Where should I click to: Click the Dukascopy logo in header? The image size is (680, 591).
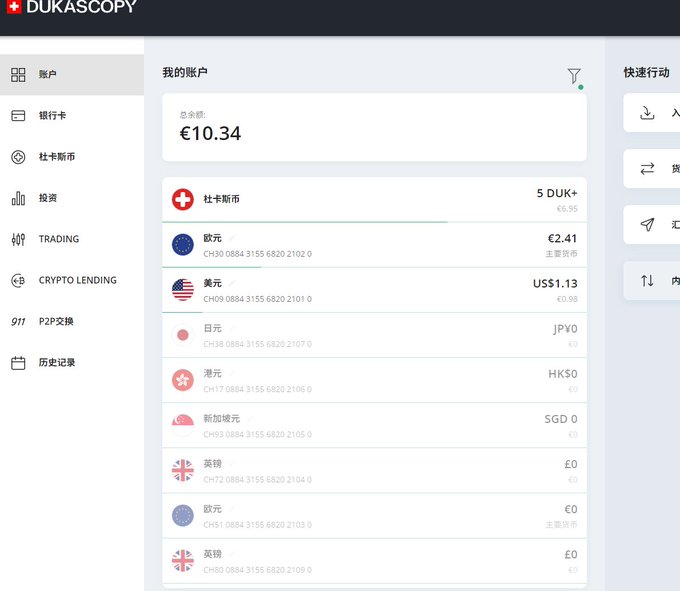click(72, 7)
